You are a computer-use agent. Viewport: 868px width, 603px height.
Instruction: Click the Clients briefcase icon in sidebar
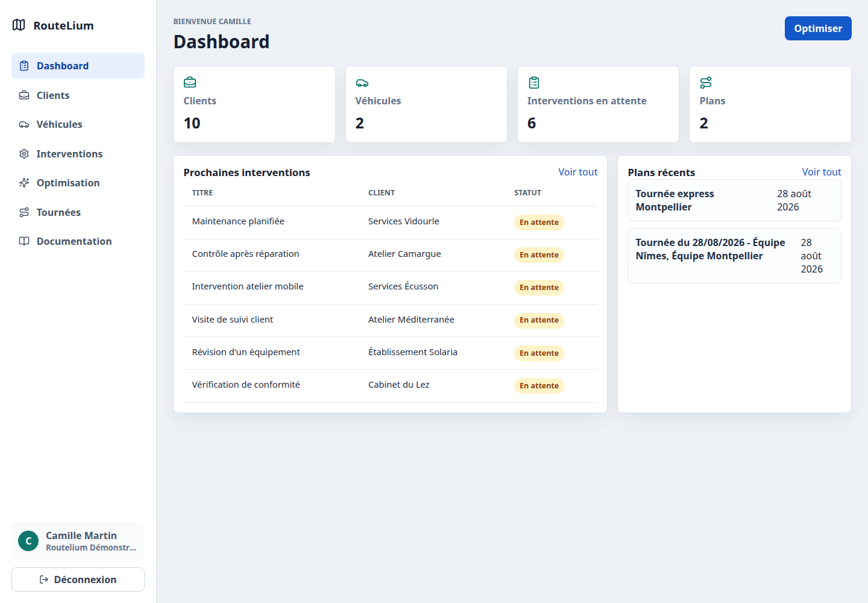tap(24, 95)
